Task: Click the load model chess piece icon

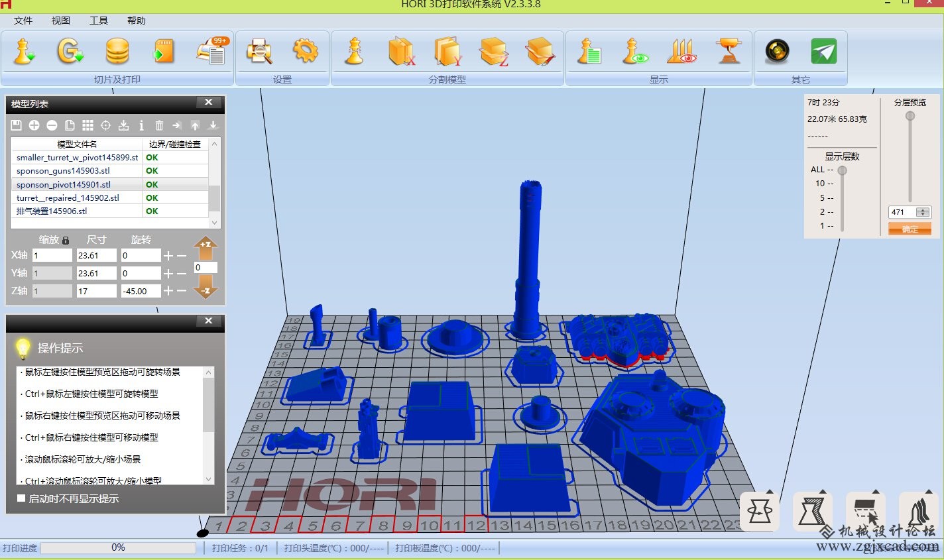Action: [25, 51]
